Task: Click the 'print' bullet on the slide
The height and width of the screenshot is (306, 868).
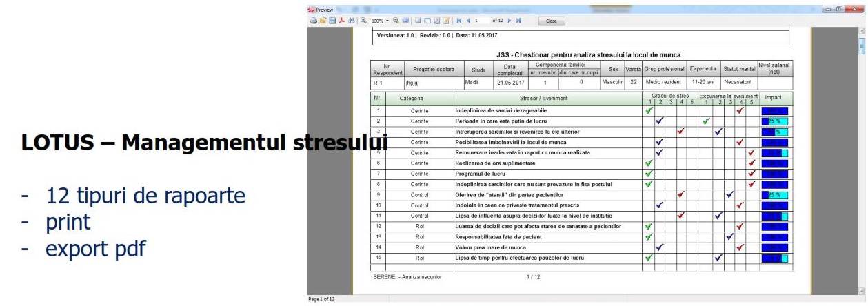Action: (x=68, y=223)
